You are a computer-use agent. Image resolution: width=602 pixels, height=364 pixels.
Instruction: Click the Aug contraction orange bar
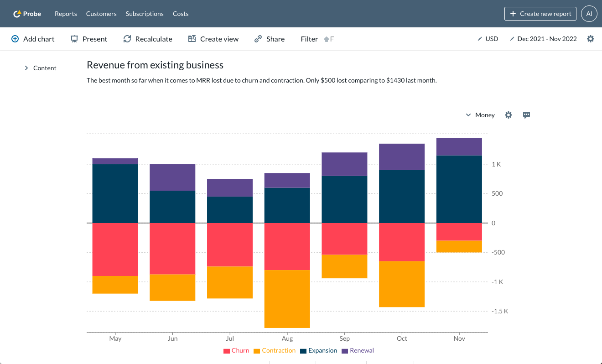coord(287,299)
